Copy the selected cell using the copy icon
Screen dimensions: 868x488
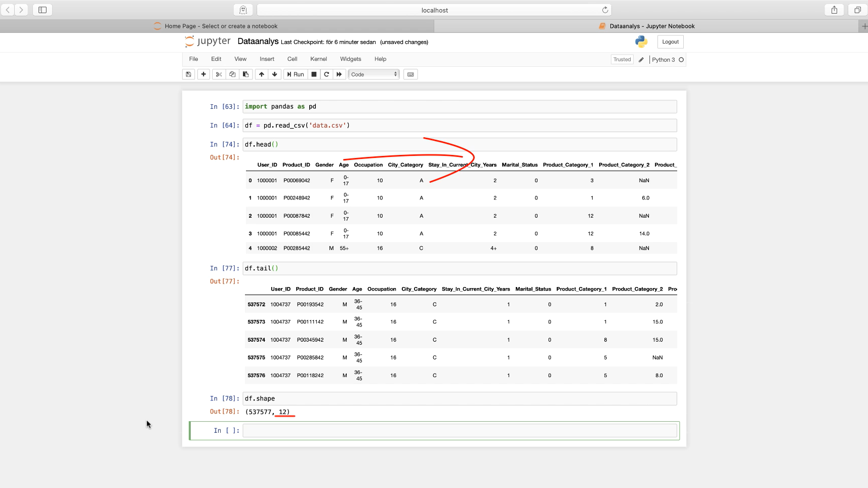(232, 74)
